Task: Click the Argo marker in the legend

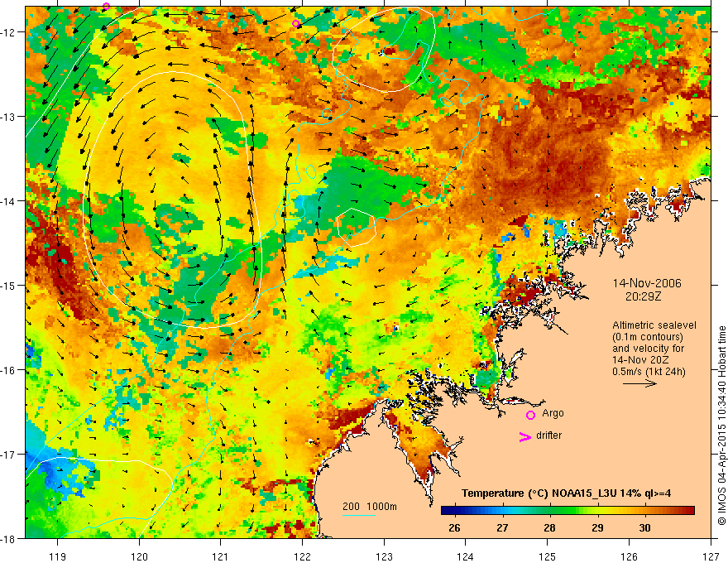Action: pos(530,415)
